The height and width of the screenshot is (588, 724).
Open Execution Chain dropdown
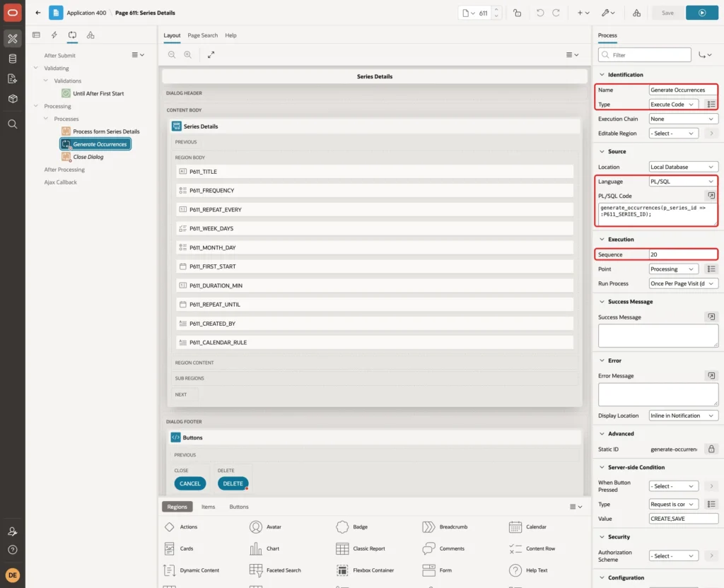coord(684,119)
